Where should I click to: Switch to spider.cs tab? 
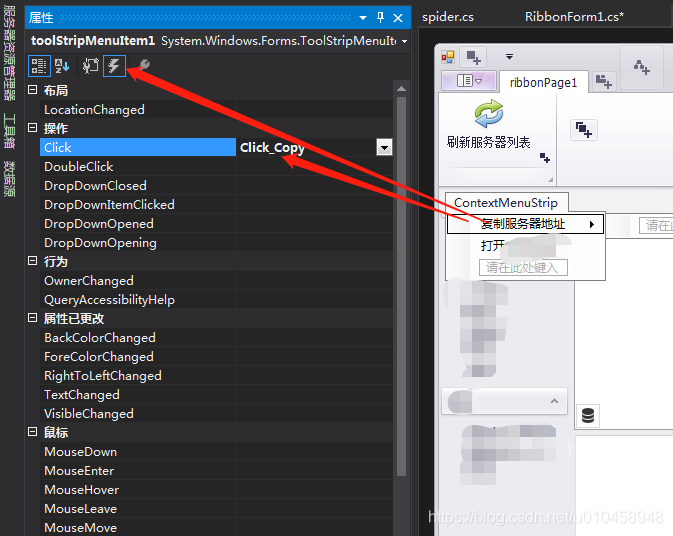click(x=448, y=17)
